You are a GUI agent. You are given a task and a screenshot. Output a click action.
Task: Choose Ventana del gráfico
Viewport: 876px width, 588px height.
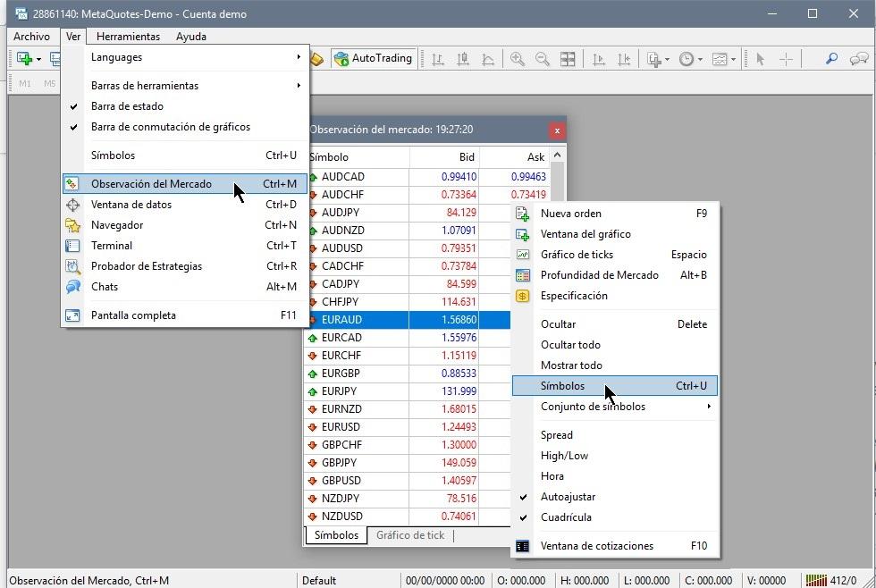615,234
